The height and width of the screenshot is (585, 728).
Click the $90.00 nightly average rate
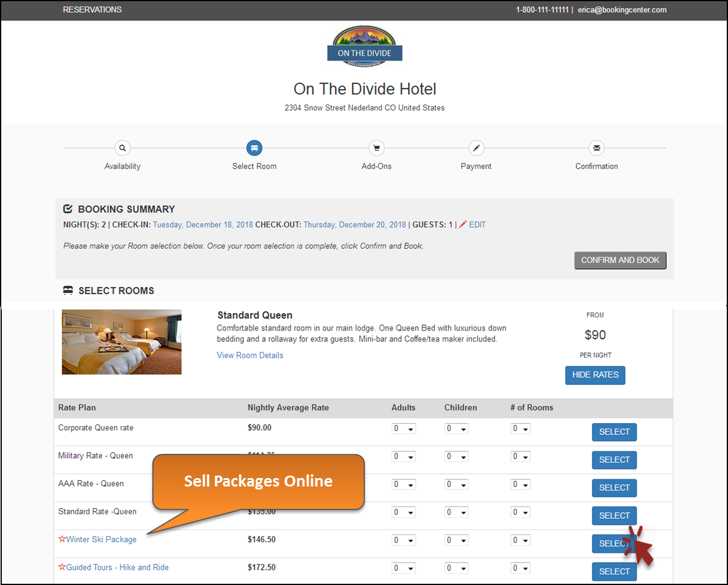click(260, 428)
